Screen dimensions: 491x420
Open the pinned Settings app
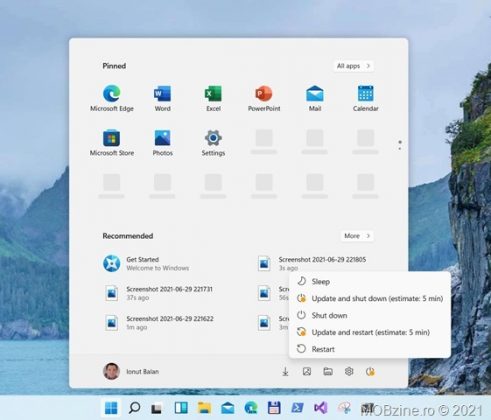[213, 143]
